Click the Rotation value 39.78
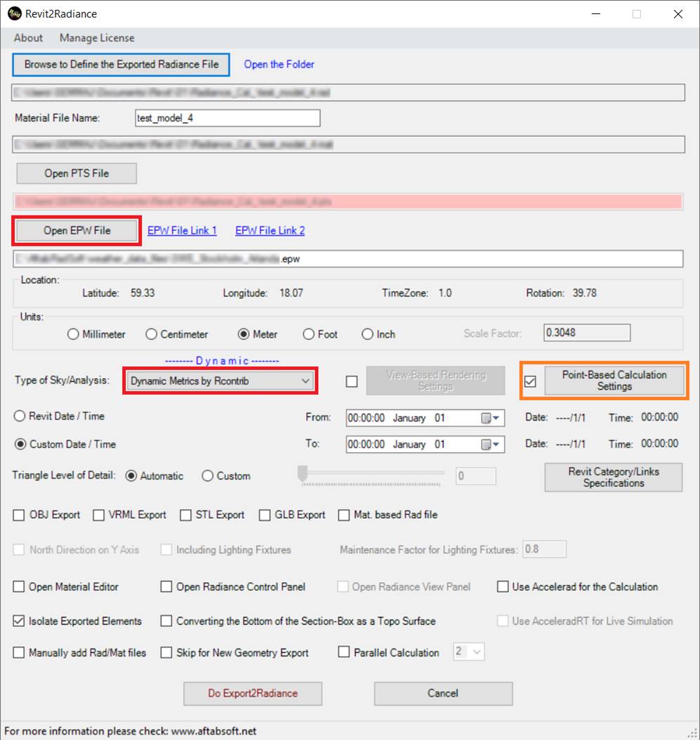700x740 pixels. coord(585,293)
